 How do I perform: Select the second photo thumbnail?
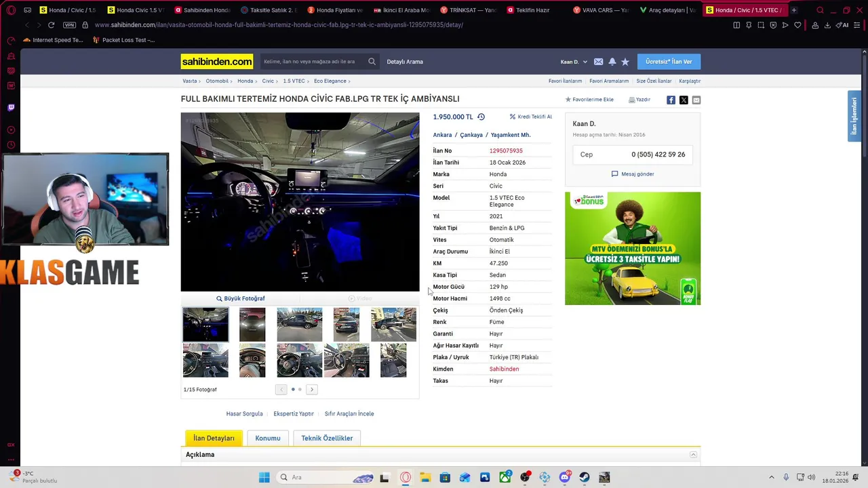252,325
